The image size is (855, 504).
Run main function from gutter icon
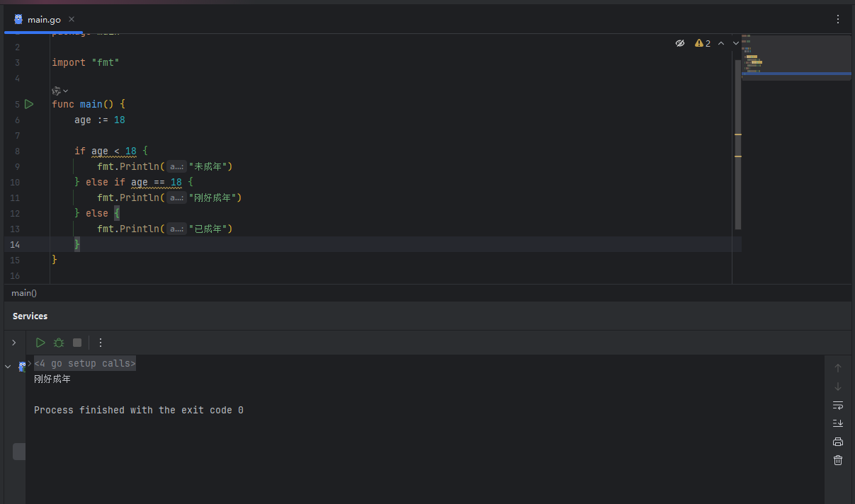point(29,104)
